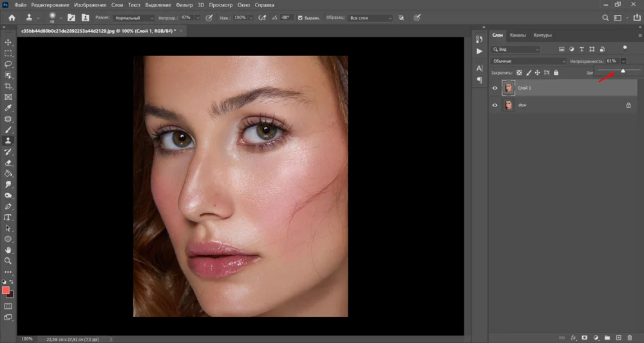Switch to the Каналы tab
The image size is (644, 343).
coord(518,35)
